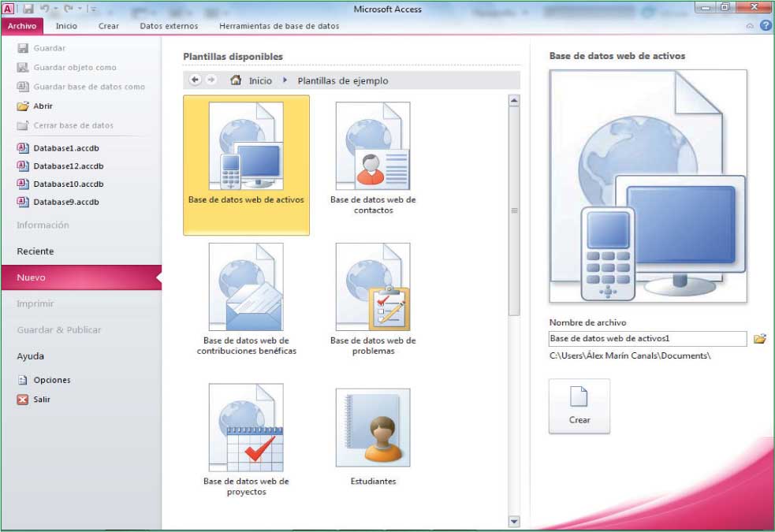Choose Guardar base de datos como

click(81, 87)
